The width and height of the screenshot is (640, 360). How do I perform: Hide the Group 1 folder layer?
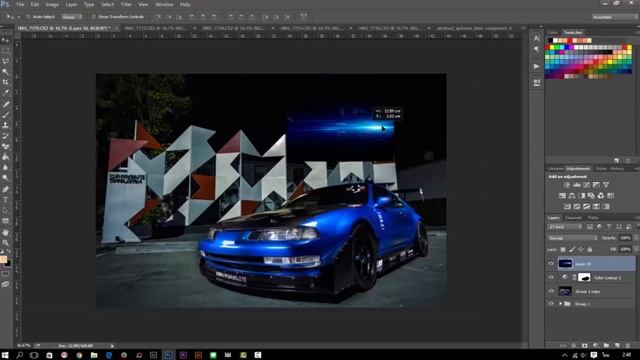[551, 304]
